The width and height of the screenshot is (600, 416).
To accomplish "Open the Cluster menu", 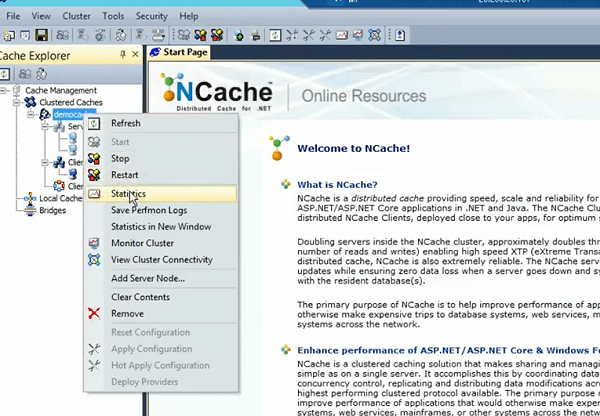I will (x=77, y=16).
